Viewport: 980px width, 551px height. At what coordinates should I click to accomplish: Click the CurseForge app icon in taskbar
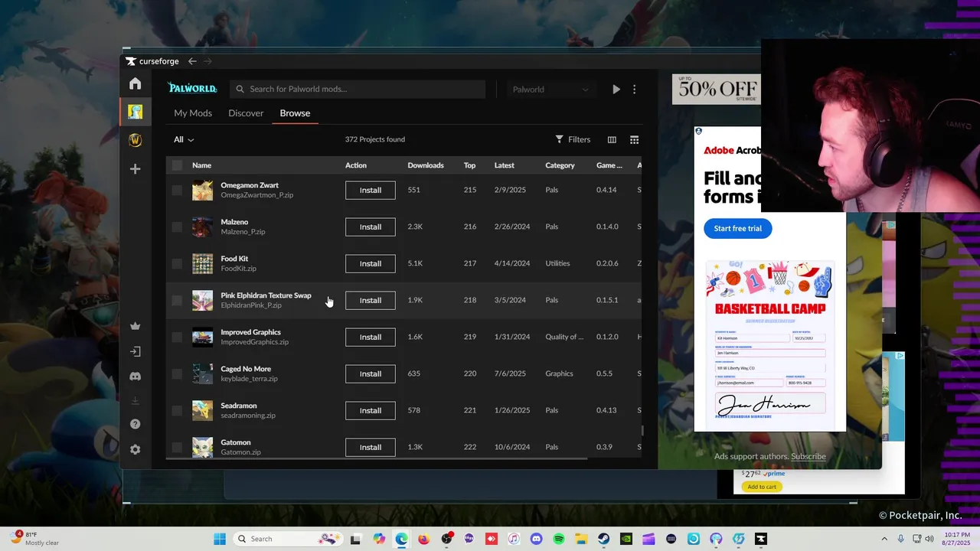pyautogui.click(x=760, y=539)
